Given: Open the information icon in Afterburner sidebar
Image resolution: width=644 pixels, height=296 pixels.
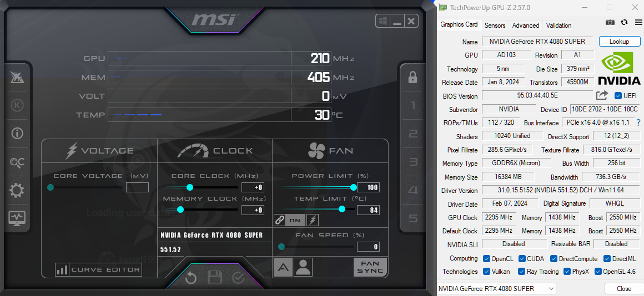Looking at the screenshot, I should (x=17, y=133).
